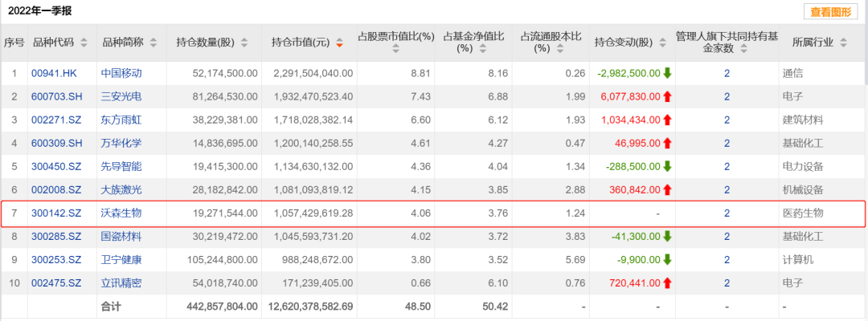
Task: Click the 查看图形 button
Action: point(830,11)
